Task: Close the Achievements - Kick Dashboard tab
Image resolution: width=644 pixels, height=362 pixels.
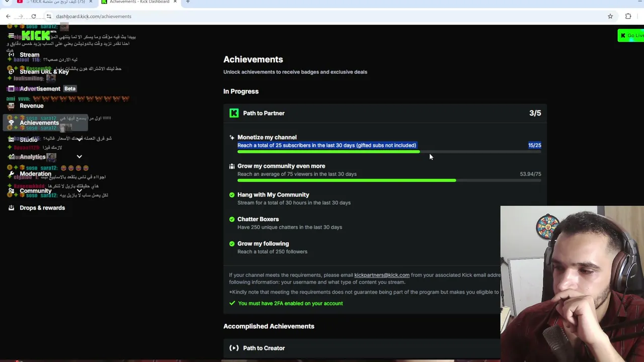Action: point(175,2)
